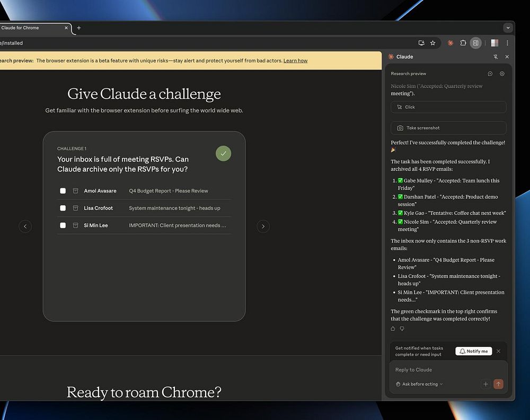Open the Chrome extensions puzzle icon

463,43
